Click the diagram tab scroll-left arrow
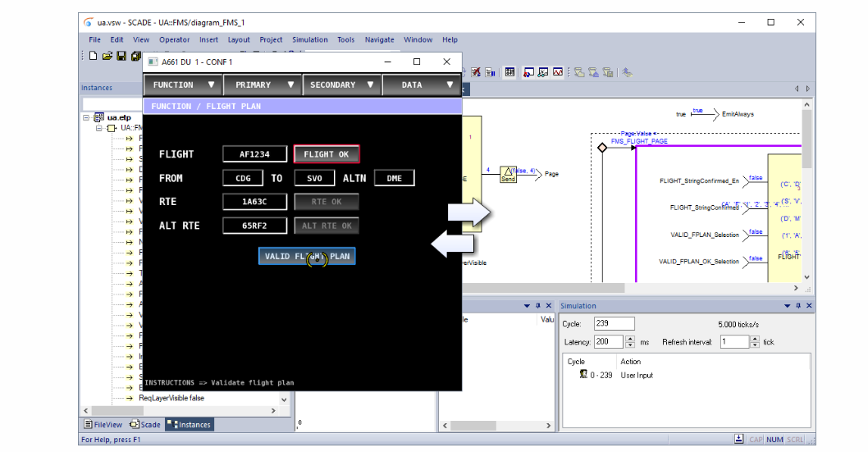 (797, 89)
